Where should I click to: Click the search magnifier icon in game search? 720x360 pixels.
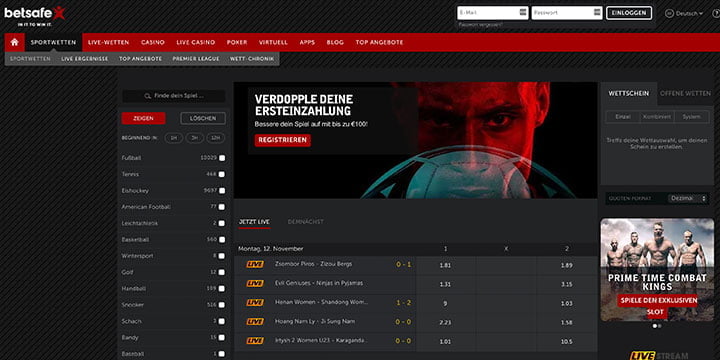[x=148, y=96]
